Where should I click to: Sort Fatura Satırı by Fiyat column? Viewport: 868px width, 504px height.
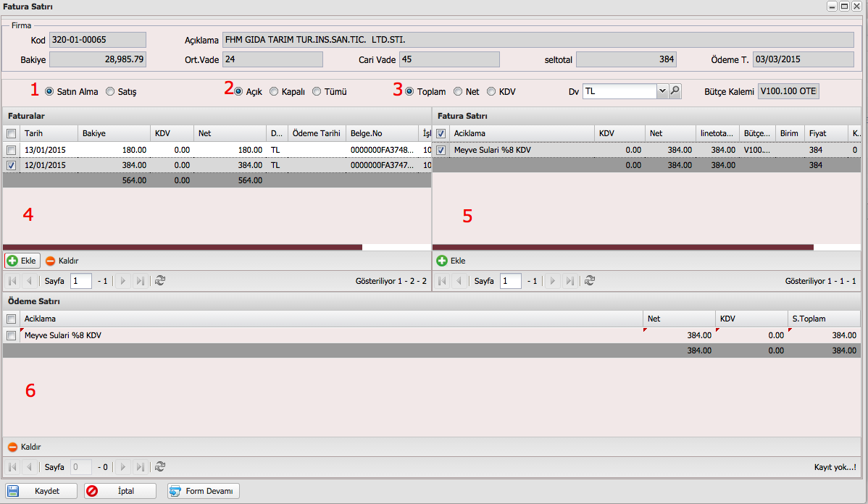click(x=826, y=133)
